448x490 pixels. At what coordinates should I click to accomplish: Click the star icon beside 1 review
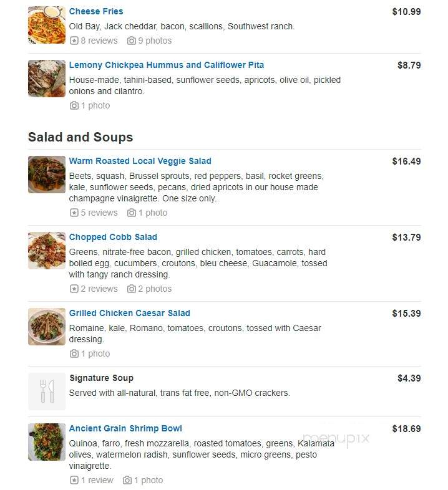pos(74,480)
